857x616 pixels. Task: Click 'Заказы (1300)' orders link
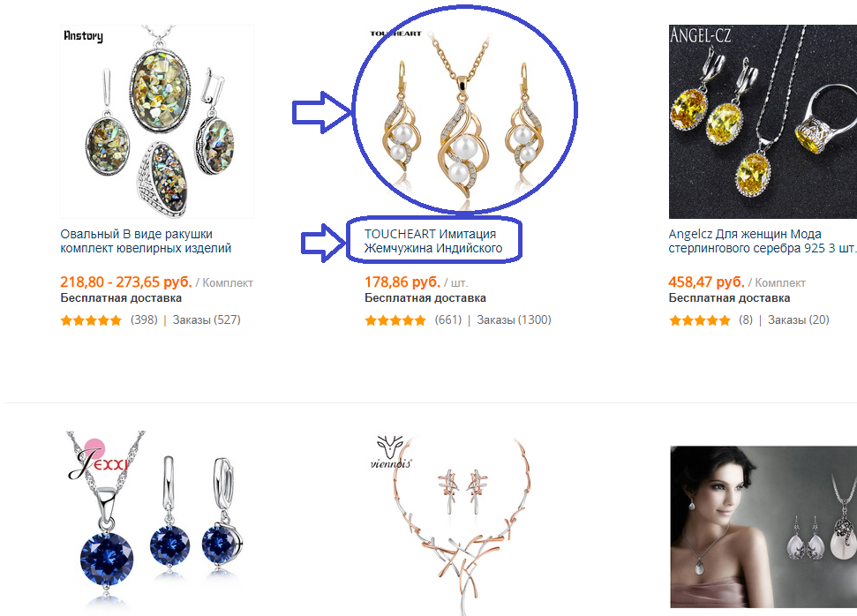pos(514,319)
